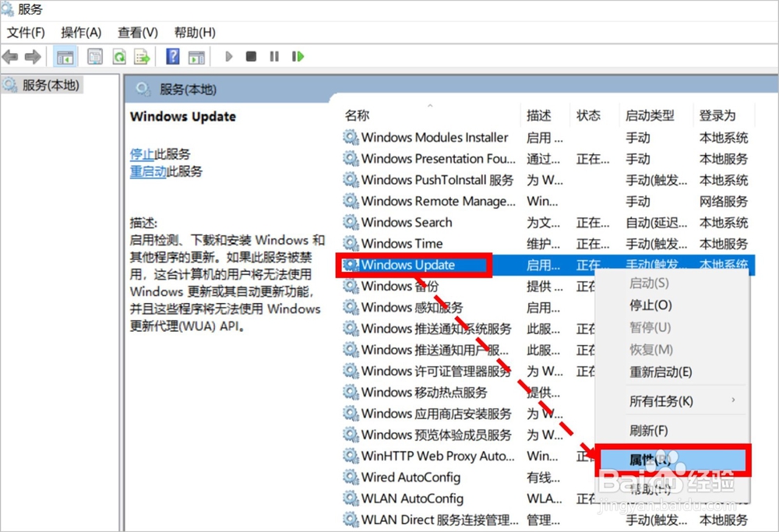Click 网络服务 in Windows Remote Manage... row
Viewport: 779px width, 532px height.
[x=724, y=201]
